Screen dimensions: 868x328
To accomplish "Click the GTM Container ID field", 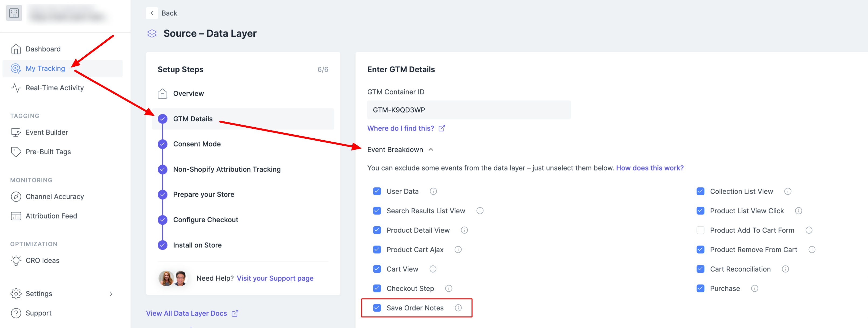I will (x=469, y=110).
